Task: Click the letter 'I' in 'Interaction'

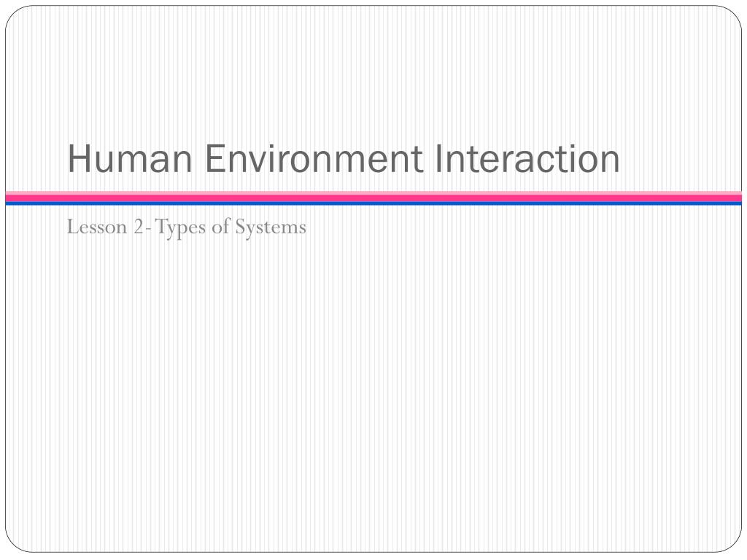Action: 438,159
